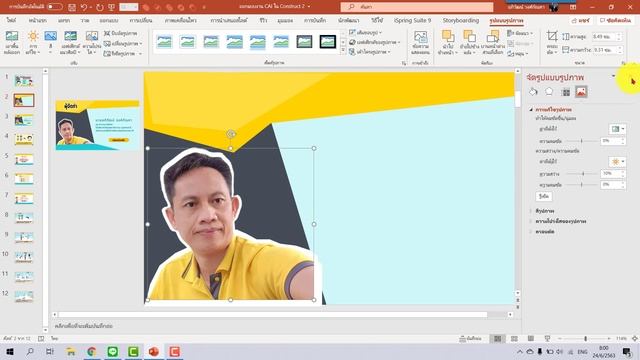Adjust the Contrast slider in pane
Viewport: 640px width, 360px height.
tap(581, 185)
